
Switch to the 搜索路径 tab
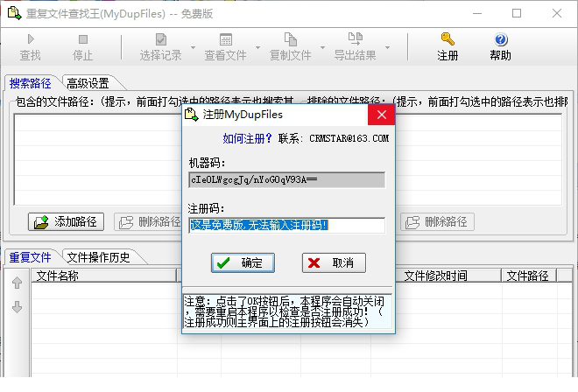pyautogui.click(x=31, y=83)
